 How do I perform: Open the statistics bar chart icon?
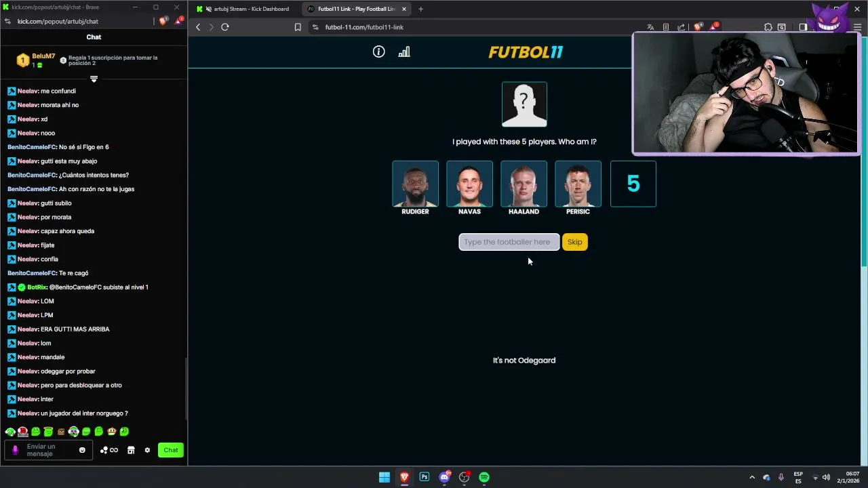[x=404, y=52]
